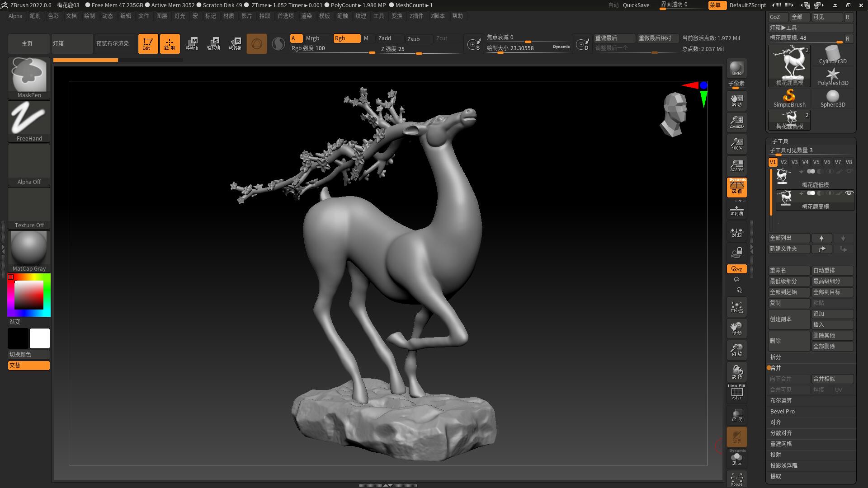The image size is (868, 488).
Task: Enable the 透视 (Perspective) view icon
Action: 736,187
